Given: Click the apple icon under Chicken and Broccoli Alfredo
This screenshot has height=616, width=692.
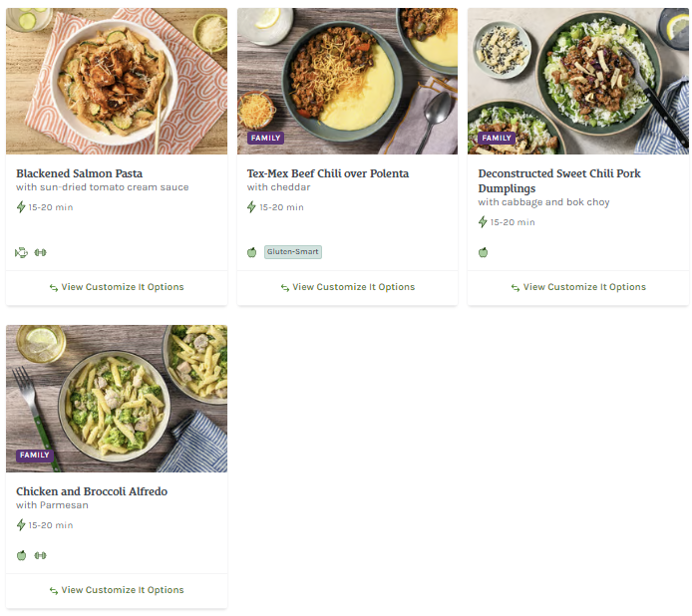Looking at the screenshot, I should 21,555.
